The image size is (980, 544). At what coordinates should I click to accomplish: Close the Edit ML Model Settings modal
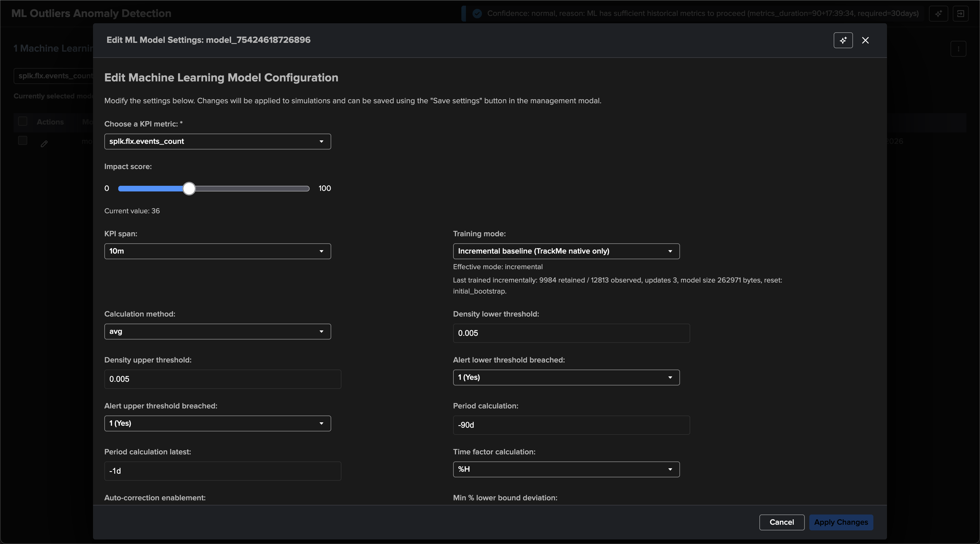coord(865,40)
